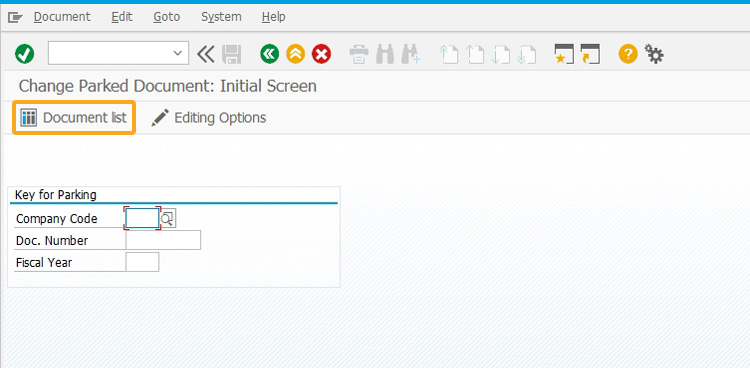The width and height of the screenshot is (750, 368).
Task: Open the System menu
Action: (221, 17)
